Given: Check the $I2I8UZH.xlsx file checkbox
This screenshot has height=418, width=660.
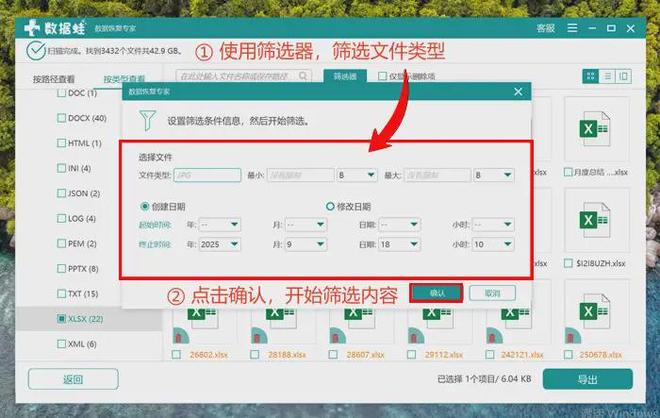Looking at the screenshot, I should coord(568,263).
